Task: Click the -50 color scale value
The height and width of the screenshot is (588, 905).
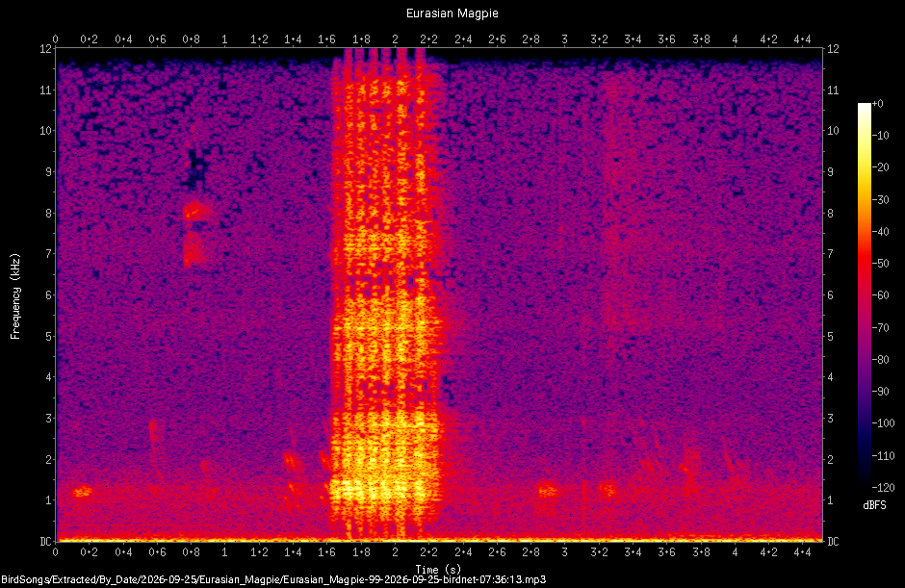Action: (880, 263)
